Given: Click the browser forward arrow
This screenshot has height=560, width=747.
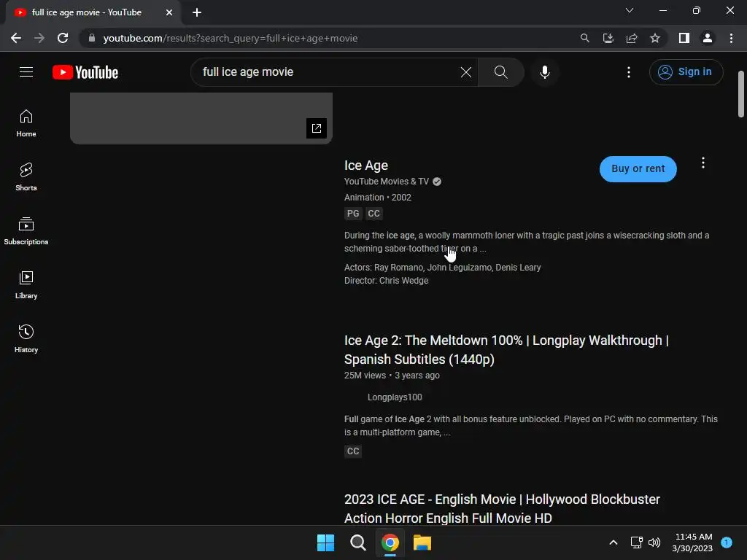Looking at the screenshot, I should point(39,38).
